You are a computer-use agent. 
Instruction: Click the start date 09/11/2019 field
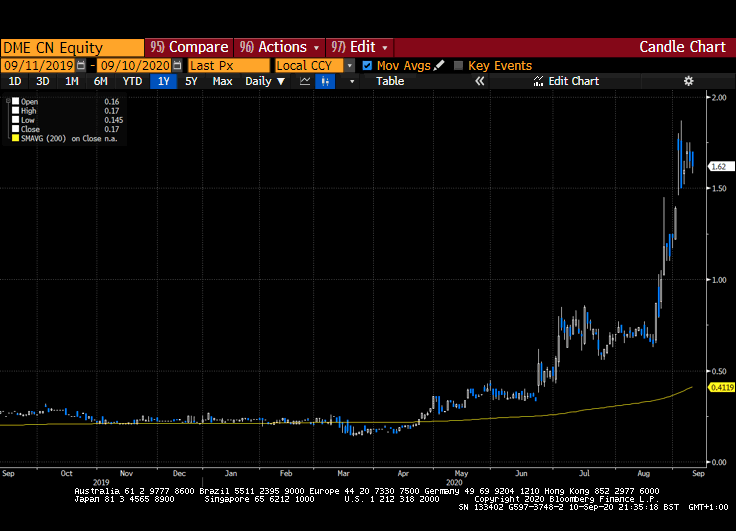click(38, 65)
